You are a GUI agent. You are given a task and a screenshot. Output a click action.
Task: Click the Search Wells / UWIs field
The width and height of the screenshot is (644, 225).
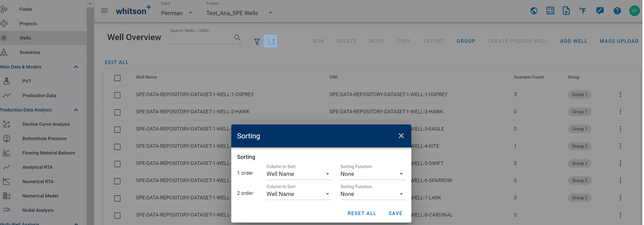pos(201,38)
